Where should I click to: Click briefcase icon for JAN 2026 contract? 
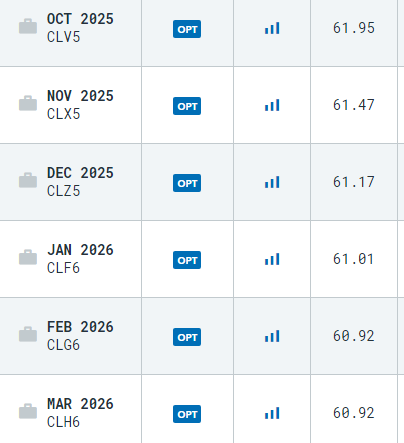tap(28, 258)
